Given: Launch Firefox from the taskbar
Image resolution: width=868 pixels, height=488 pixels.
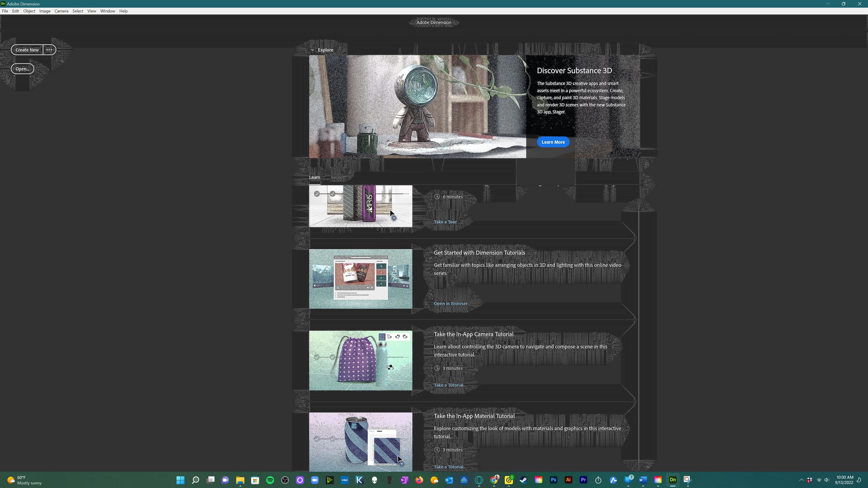Looking at the screenshot, I should [419, 480].
